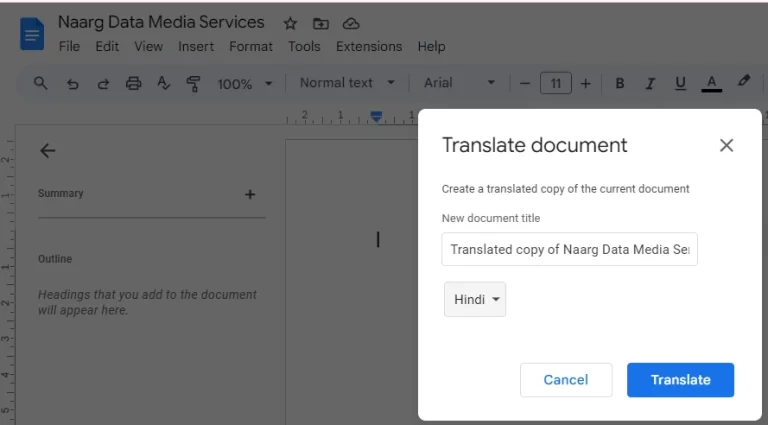Click the move to folder icon

pyautogui.click(x=320, y=23)
